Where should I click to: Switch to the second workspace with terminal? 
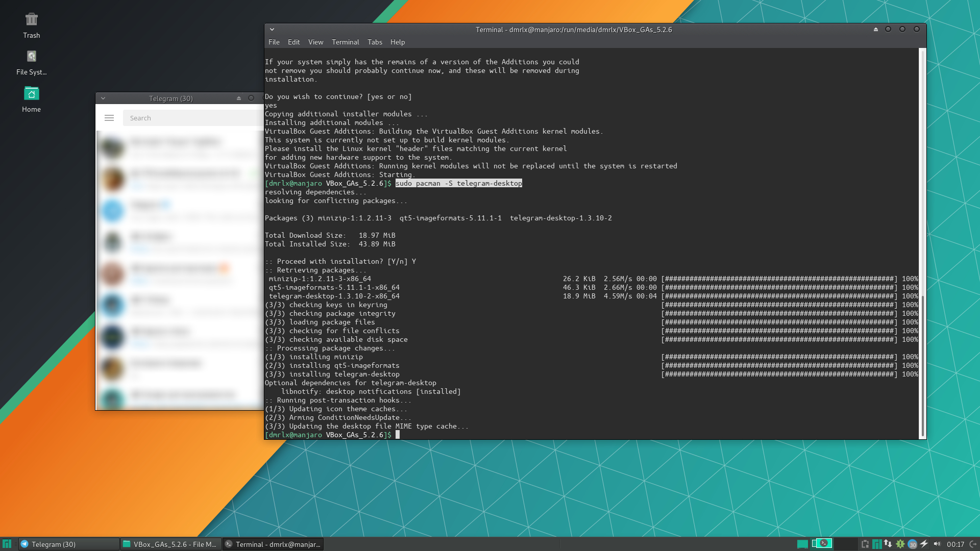tap(822, 543)
